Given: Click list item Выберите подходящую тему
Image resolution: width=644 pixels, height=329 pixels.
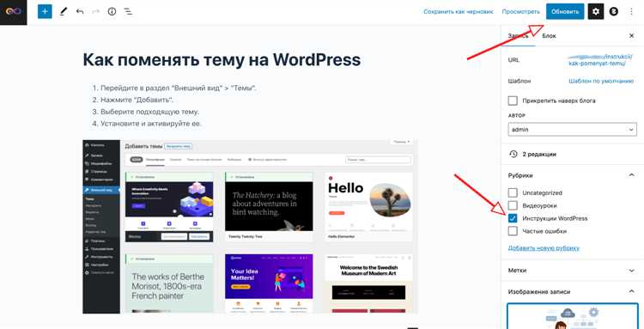Looking at the screenshot, I should click(150, 112).
